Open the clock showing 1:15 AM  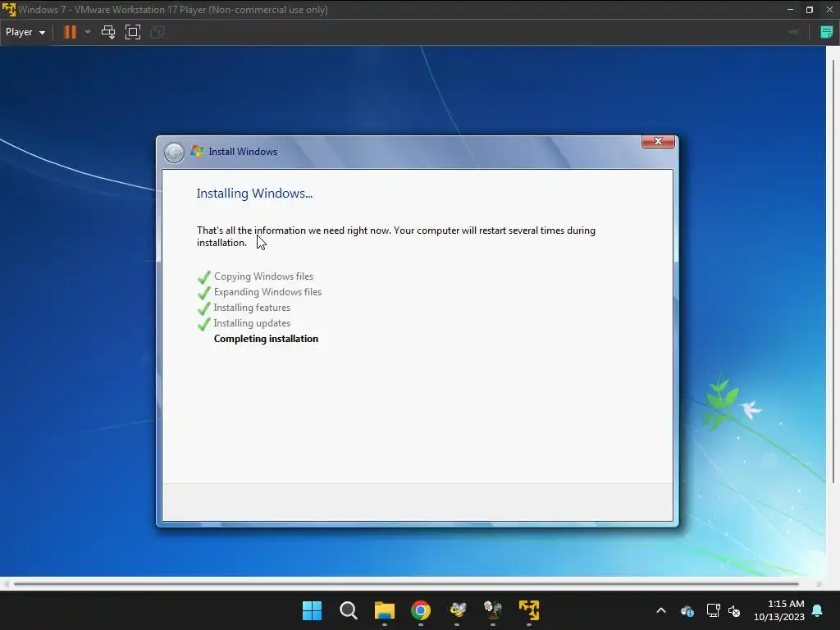(779, 610)
